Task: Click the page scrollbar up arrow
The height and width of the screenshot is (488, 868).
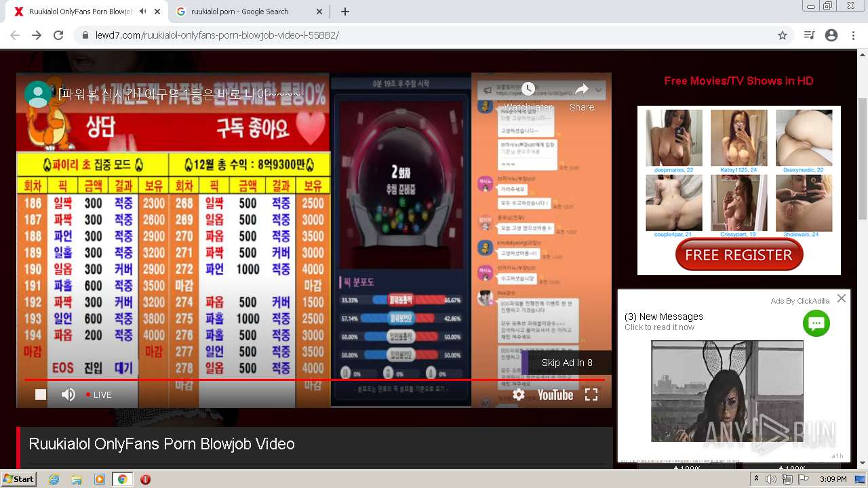Action: coord(863,55)
